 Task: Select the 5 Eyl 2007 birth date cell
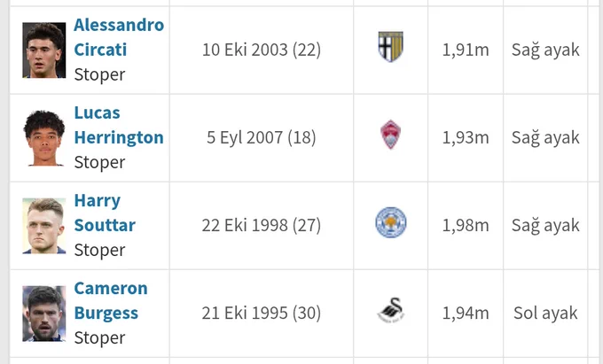click(262, 138)
